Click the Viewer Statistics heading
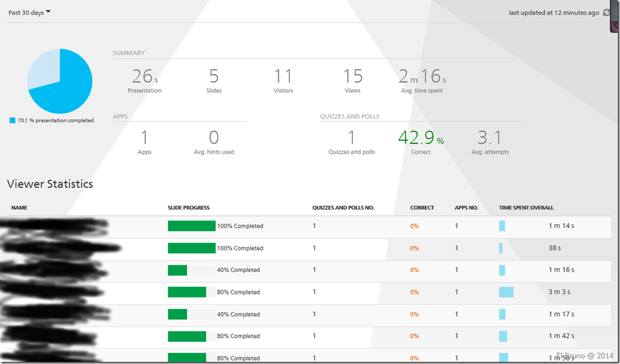This screenshot has width=620, height=364. click(50, 184)
